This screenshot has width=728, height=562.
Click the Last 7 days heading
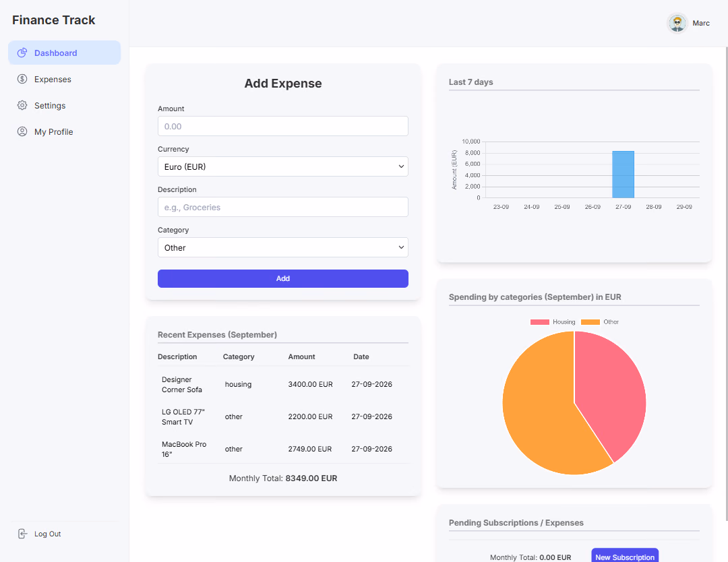click(x=471, y=82)
